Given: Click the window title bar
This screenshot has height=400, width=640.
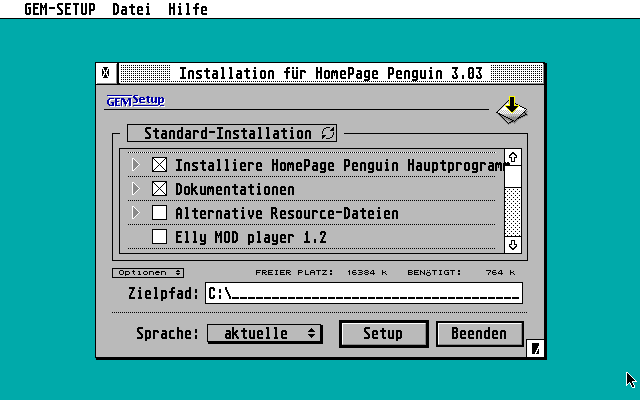Looking at the screenshot, I should (x=331, y=73).
